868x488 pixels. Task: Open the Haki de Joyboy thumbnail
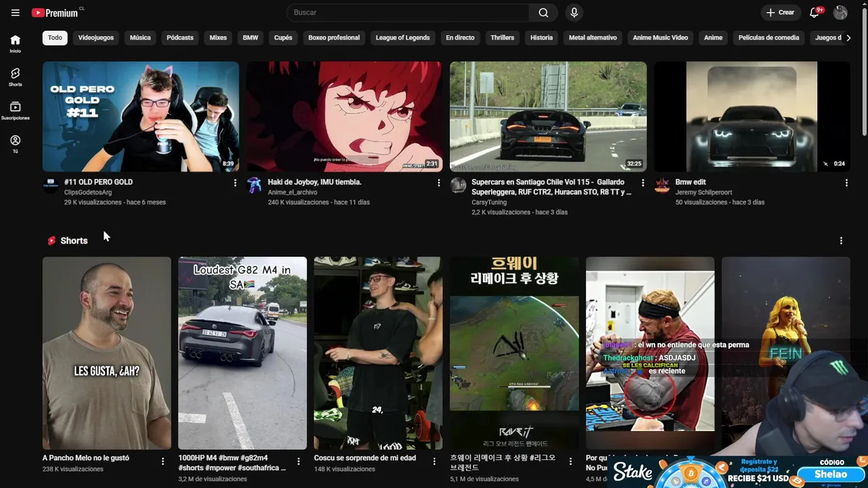pos(344,117)
